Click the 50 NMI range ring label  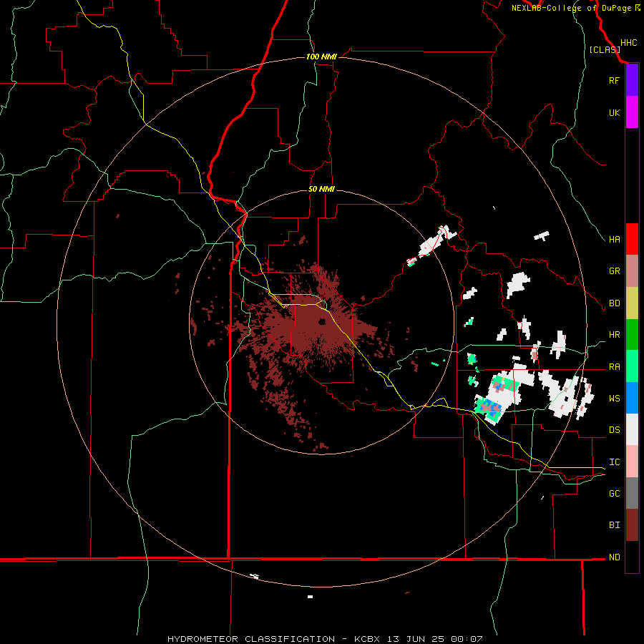pyautogui.click(x=321, y=189)
